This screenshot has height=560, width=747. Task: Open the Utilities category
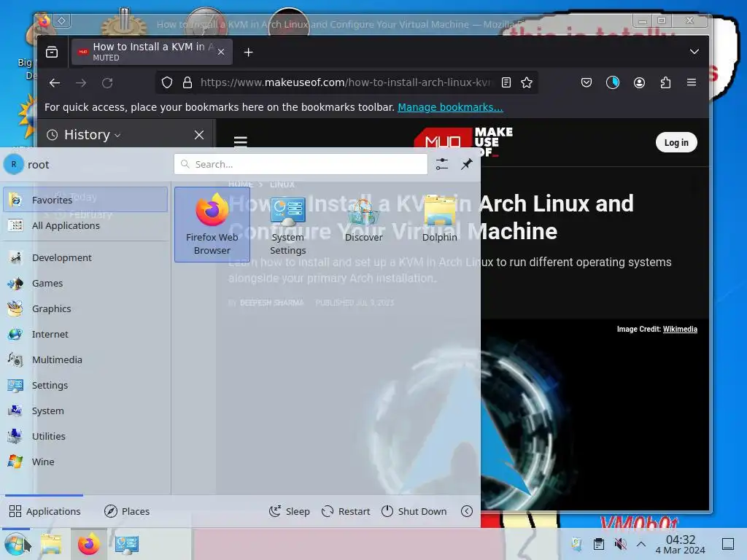[85, 436]
